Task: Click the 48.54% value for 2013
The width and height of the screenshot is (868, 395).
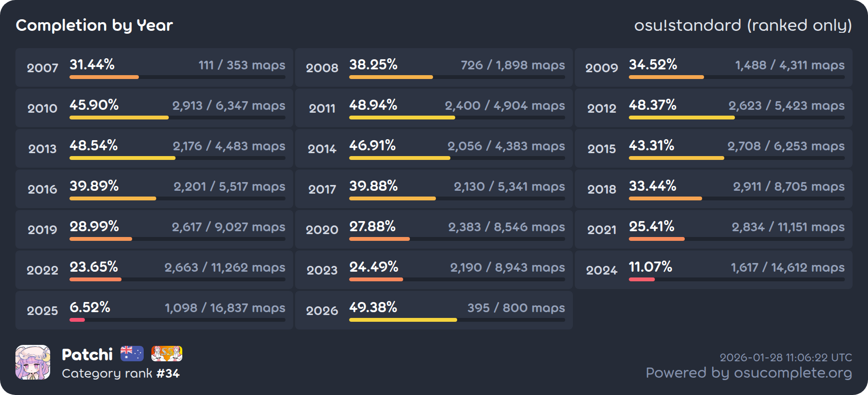Action: [94, 145]
